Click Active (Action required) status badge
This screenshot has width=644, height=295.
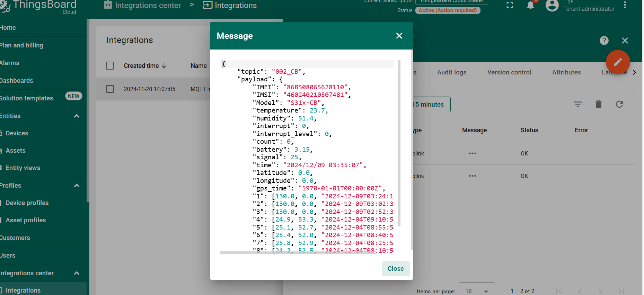pos(448,10)
